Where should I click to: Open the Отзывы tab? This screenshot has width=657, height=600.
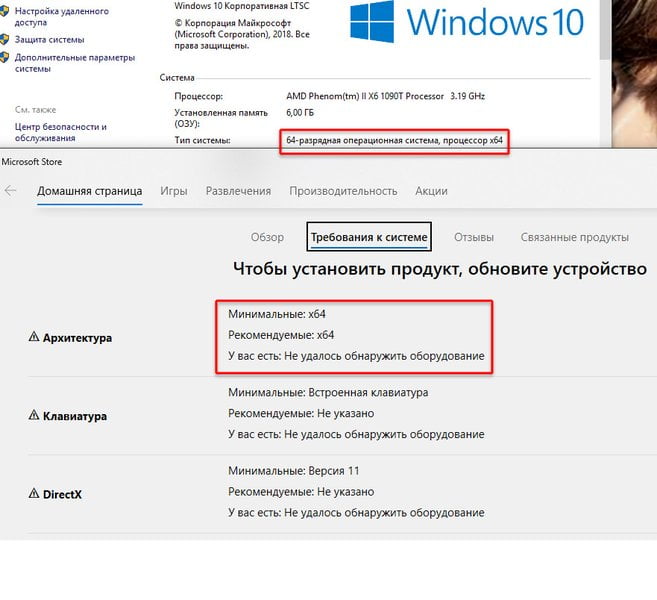(474, 237)
